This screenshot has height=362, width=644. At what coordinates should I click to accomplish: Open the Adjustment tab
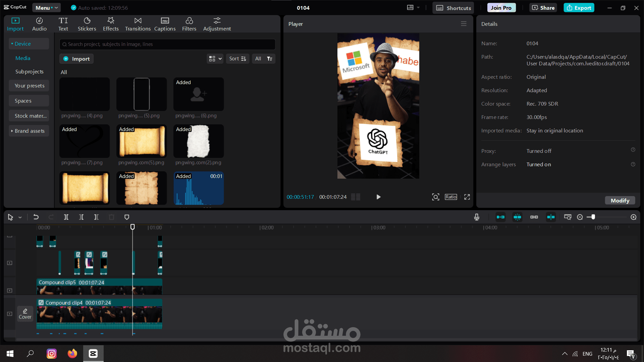pyautogui.click(x=217, y=24)
